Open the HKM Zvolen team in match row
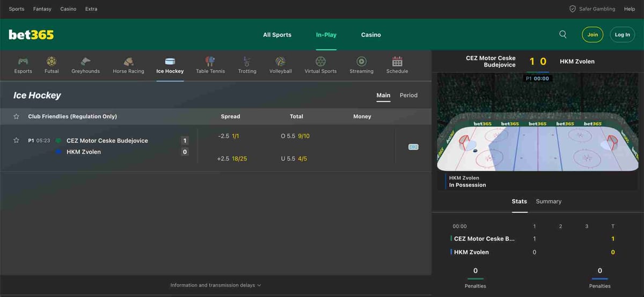Viewport: 644px width, 297px height. tap(84, 152)
